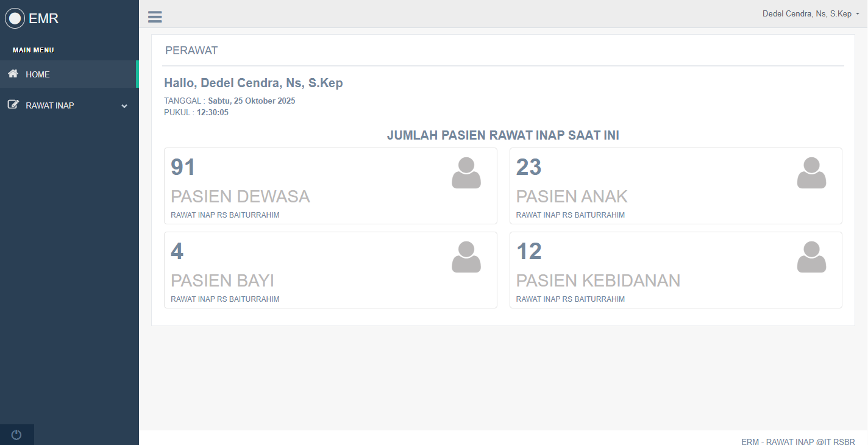Click the Pasien Dewasa person icon
The width and height of the screenshot is (868, 445).
pyautogui.click(x=466, y=173)
